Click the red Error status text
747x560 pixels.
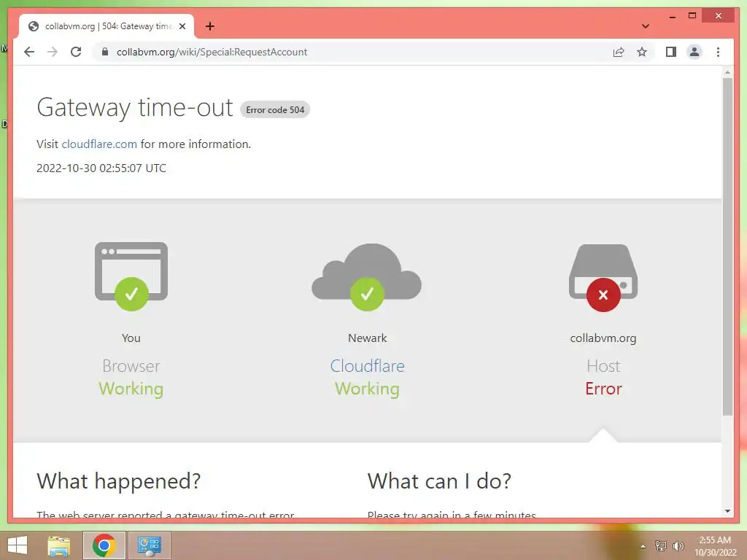pos(603,389)
